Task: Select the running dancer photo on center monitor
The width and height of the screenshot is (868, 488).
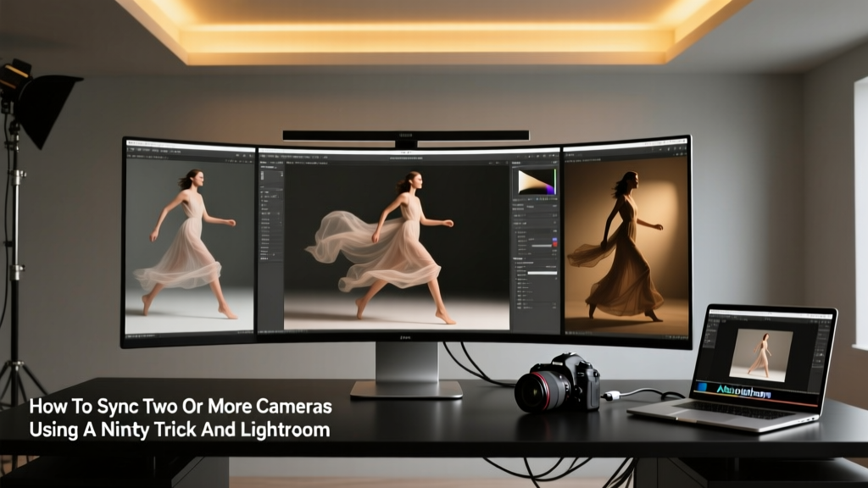Action: coord(397,247)
